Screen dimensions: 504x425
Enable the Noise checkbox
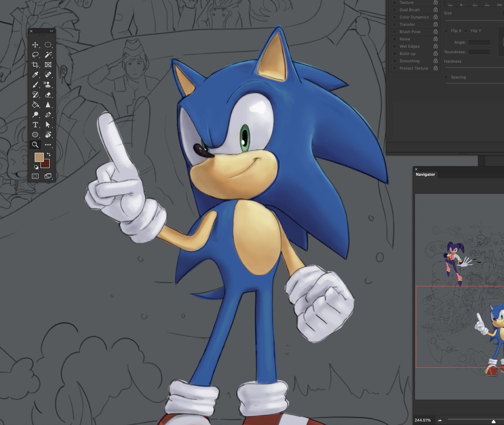point(394,39)
